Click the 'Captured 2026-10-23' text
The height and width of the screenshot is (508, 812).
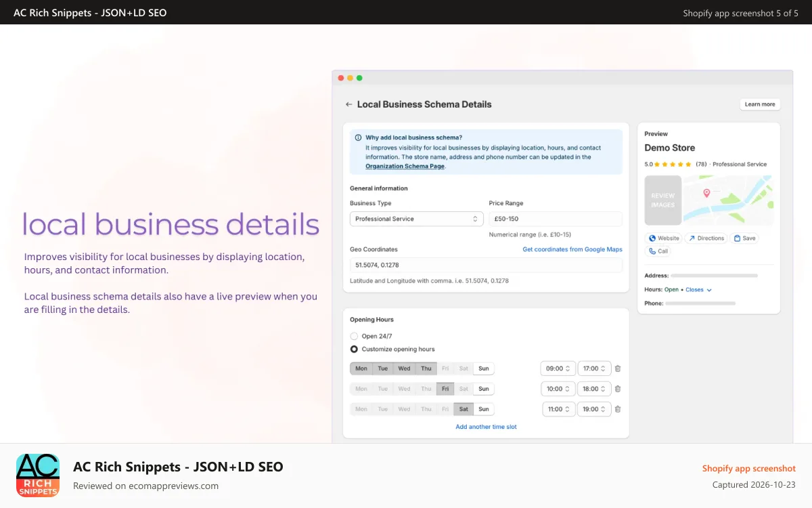coord(754,484)
